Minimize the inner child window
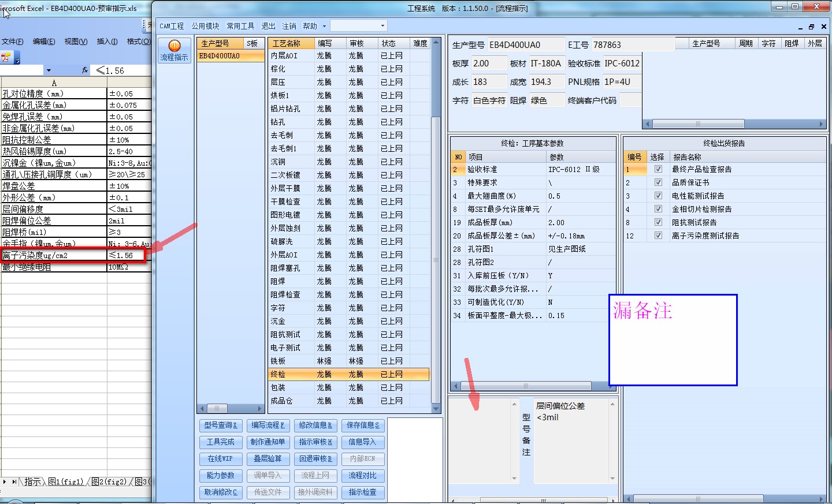Viewport: 832px width, 504px height. [800, 27]
